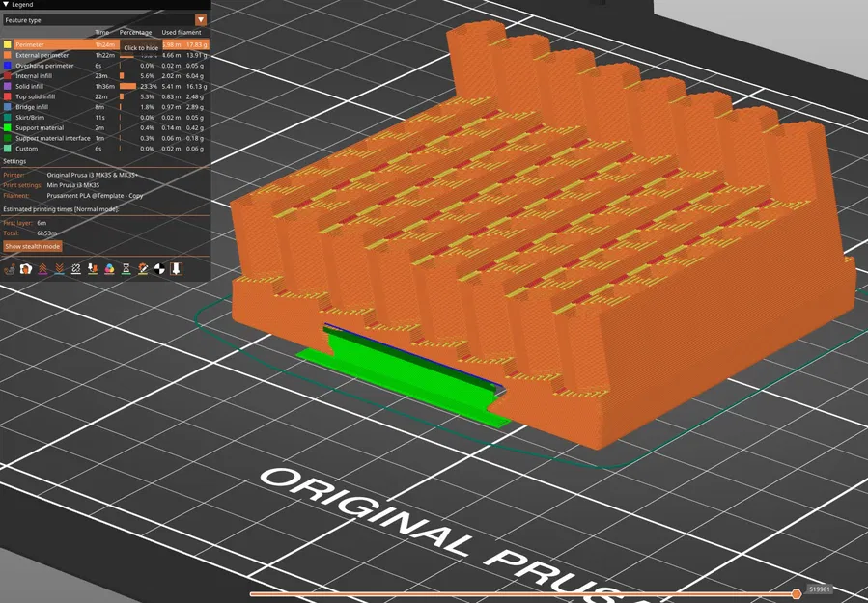
Task: Toggle deretractions icon with blue underline
Action: [x=59, y=269]
